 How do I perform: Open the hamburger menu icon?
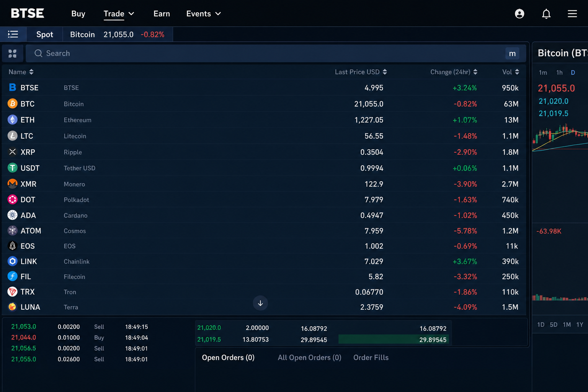coord(572,14)
